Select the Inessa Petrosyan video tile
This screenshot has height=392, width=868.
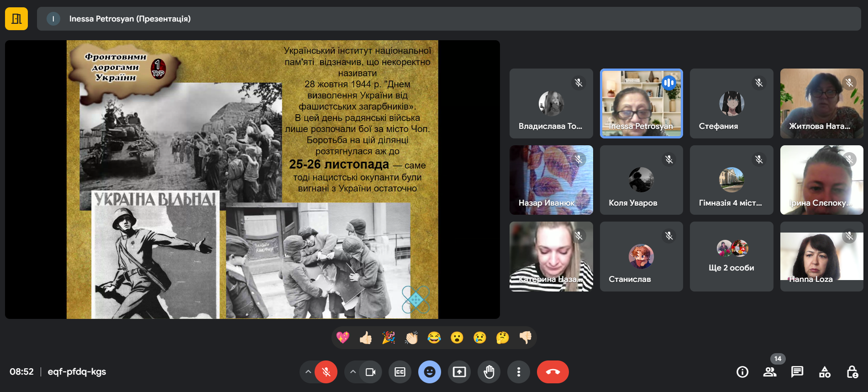(x=641, y=103)
